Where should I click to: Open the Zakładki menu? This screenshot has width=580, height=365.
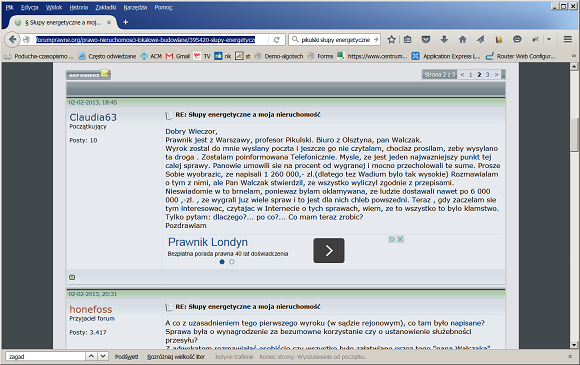pyautogui.click(x=106, y=7)
